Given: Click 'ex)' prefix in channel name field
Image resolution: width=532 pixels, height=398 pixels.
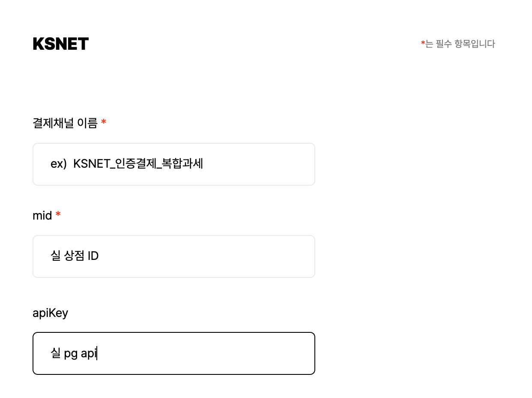Looking at the screenshot, I should (x=58, y=164).
